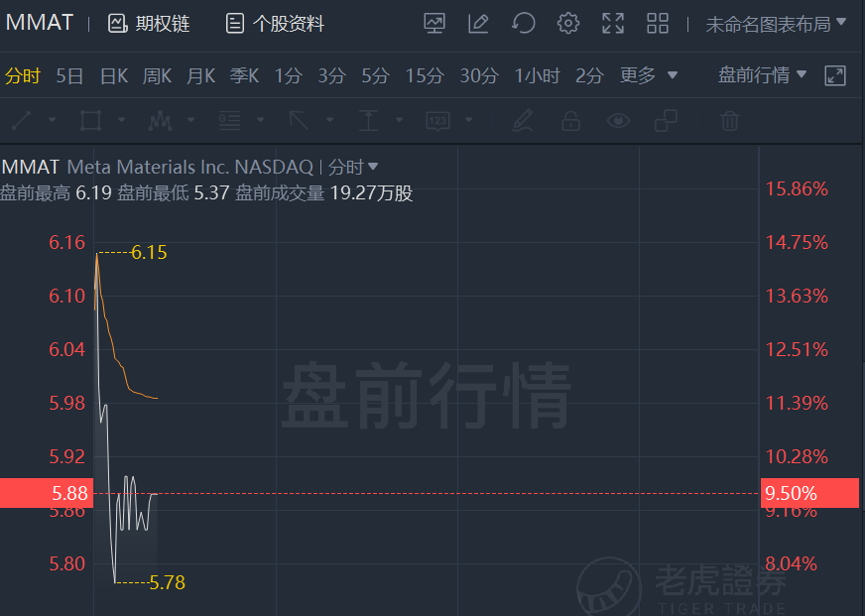Viewport: 865px width, 616px height.
Task: Click the 9.50% change label
Action: [809, 493]
